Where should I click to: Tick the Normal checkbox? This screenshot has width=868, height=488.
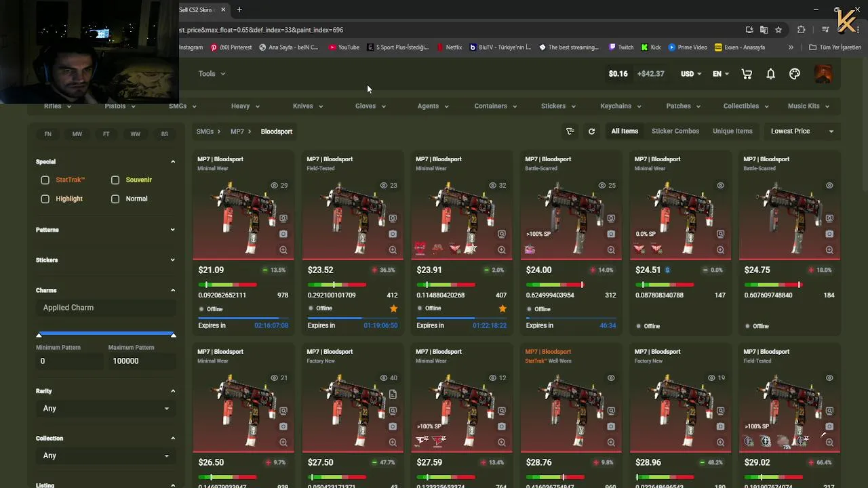pyautogui.click(x=115, y=199)
